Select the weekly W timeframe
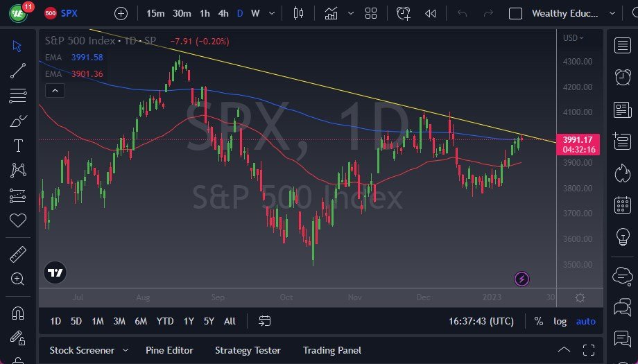 [x=255, y=13]
